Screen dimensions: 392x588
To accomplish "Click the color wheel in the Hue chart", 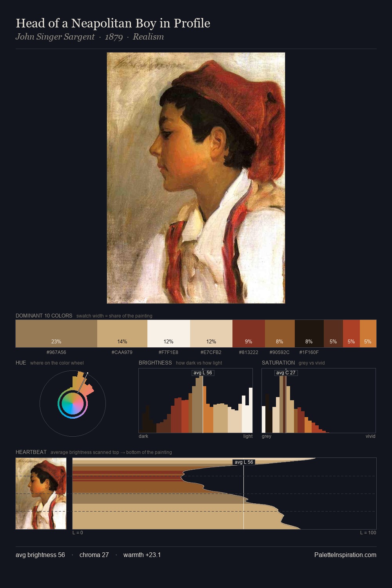I will click(73, 404).
